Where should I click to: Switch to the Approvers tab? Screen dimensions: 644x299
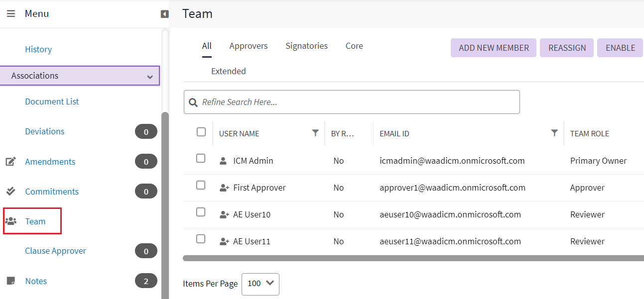249,46
